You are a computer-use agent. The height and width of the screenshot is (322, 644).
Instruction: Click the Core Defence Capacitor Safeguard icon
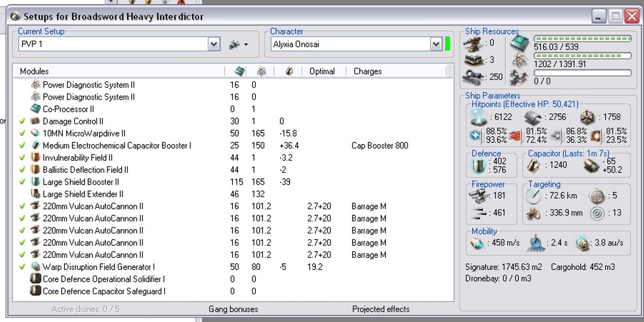pyautogui.click(x=35, y=291)
